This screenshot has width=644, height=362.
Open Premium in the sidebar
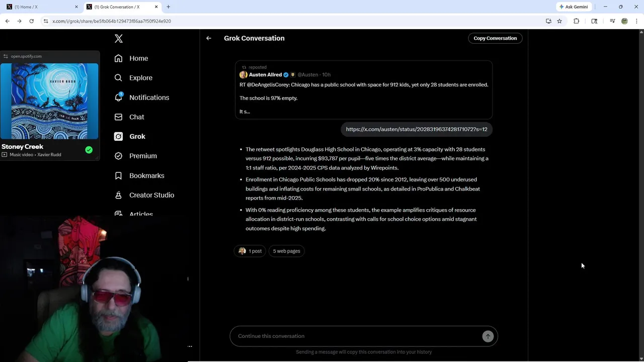135,156
